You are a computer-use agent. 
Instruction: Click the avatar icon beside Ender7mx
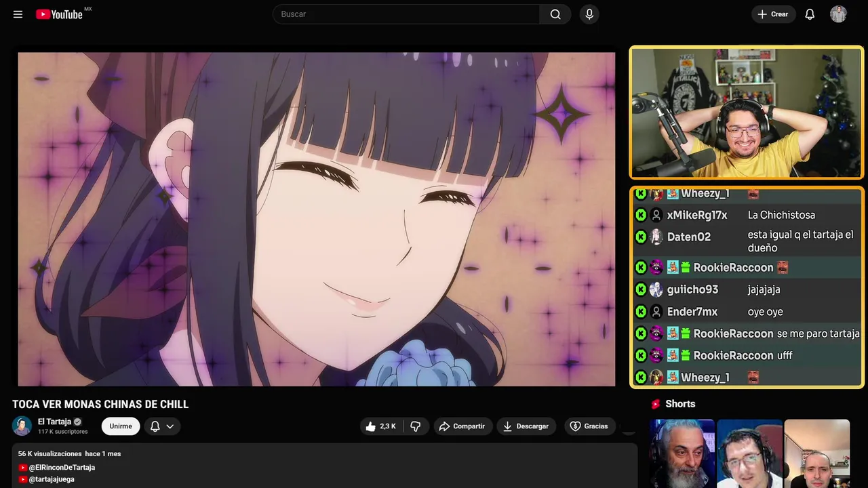pos(656,312)
